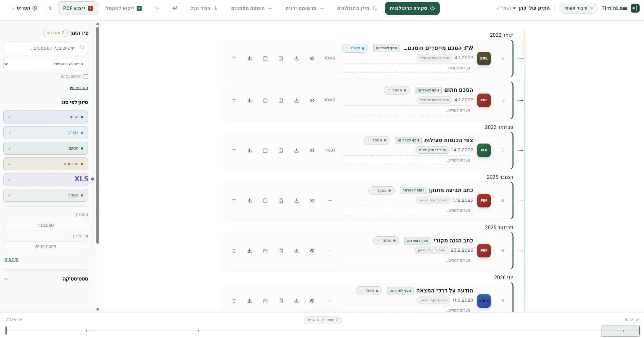This screenshot has width=644, height=338.
Task: Grab the drag handle of הסכם חתום row
Action: click(502, 100)
